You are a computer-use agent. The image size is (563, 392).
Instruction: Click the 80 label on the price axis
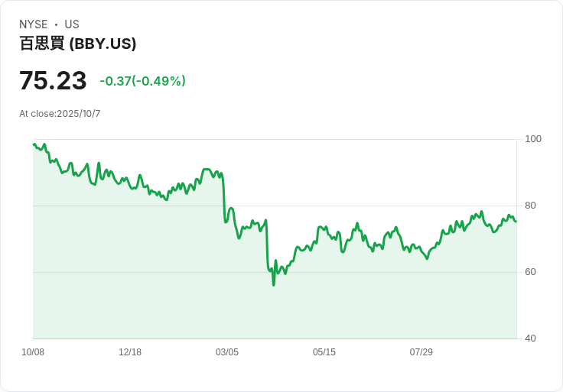[531, 206]
